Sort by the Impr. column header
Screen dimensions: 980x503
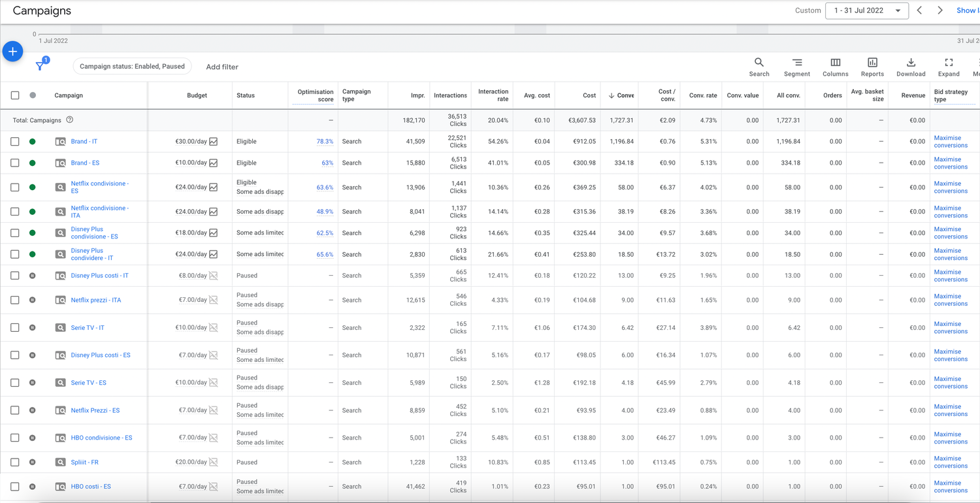click(x=418, y=95)
